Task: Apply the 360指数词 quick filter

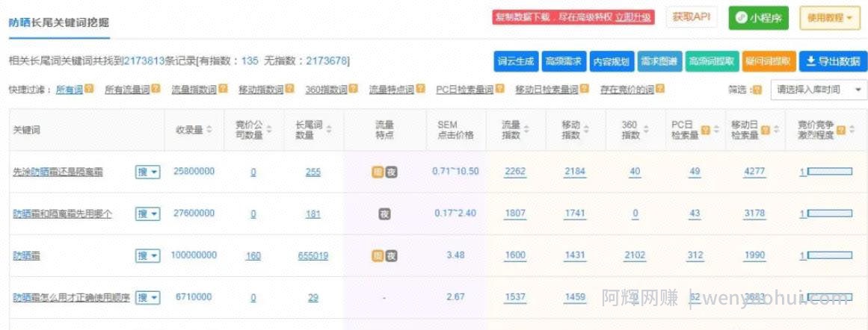Action: point(327,89)
